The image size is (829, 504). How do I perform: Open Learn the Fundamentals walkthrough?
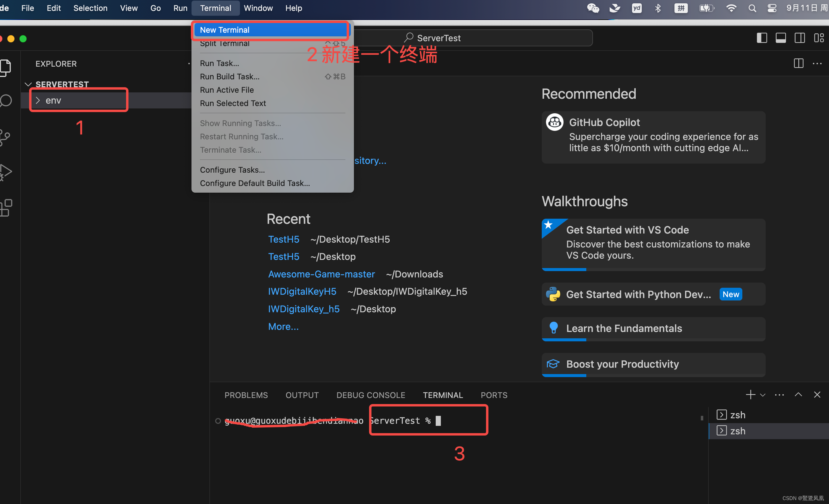pyautogui.click(x=653, y=329)
